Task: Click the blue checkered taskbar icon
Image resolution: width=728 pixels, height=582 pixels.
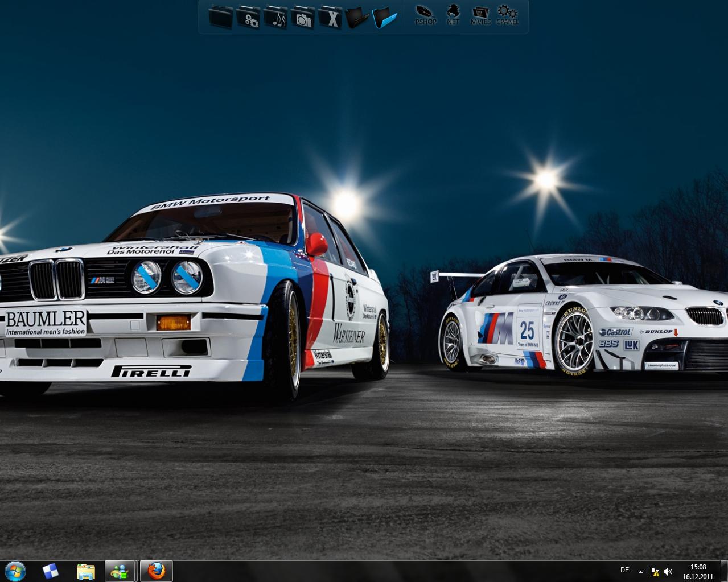Action: click(51, 571)
